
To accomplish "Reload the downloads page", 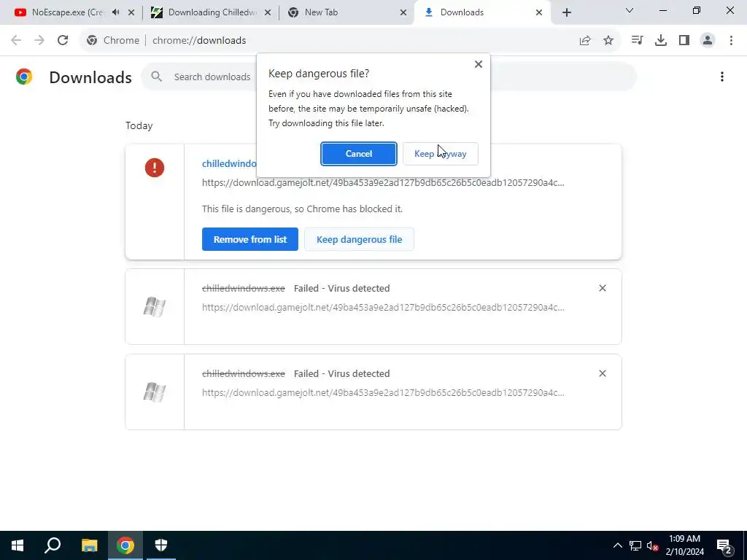I will [x=63, y=41].
